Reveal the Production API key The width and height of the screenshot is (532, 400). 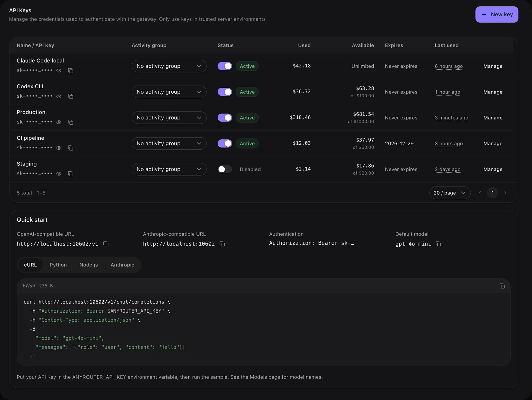59,122
